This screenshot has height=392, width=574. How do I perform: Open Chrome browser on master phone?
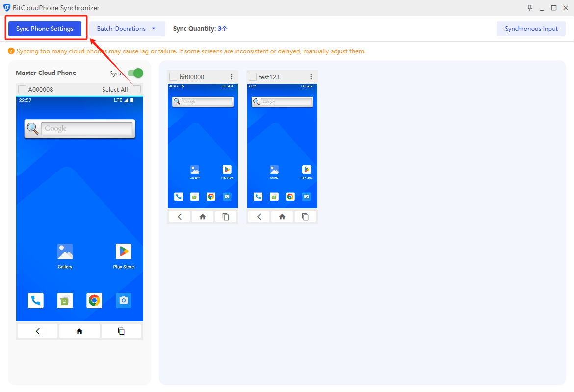[x=94, y=300]
